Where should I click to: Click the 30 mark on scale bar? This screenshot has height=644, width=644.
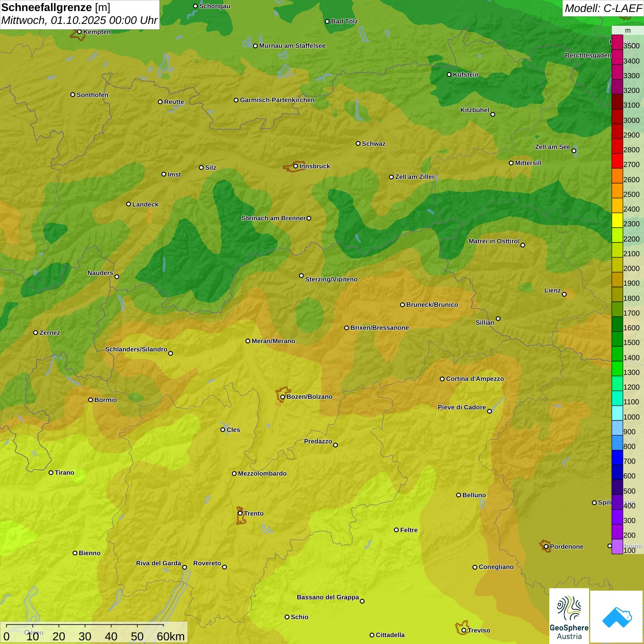click(x=85, y=636)
